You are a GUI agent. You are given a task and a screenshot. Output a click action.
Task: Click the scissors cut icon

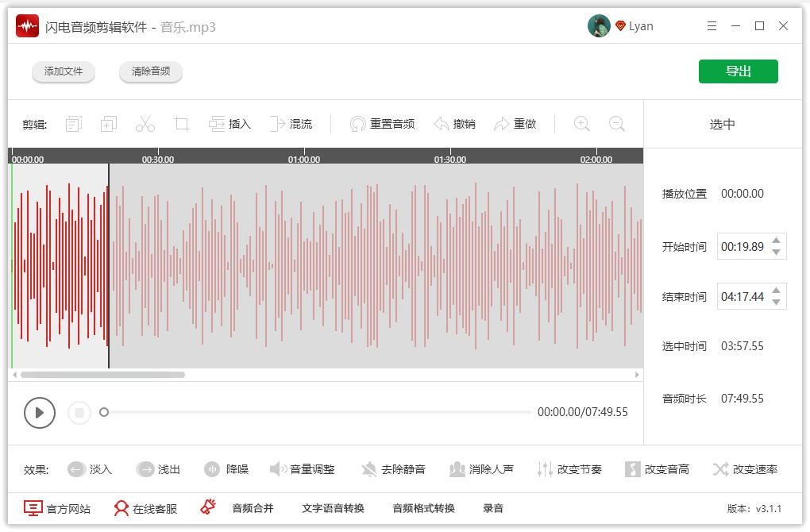(x=145, y=124)
